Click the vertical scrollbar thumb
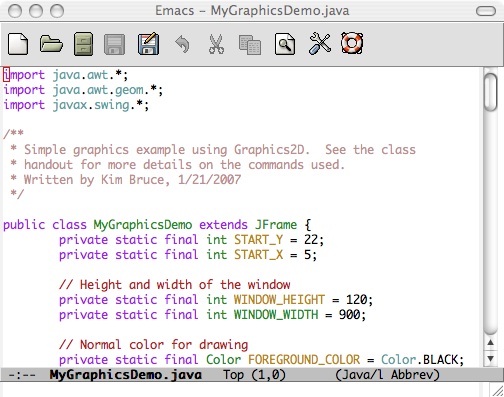 point(490,92)
